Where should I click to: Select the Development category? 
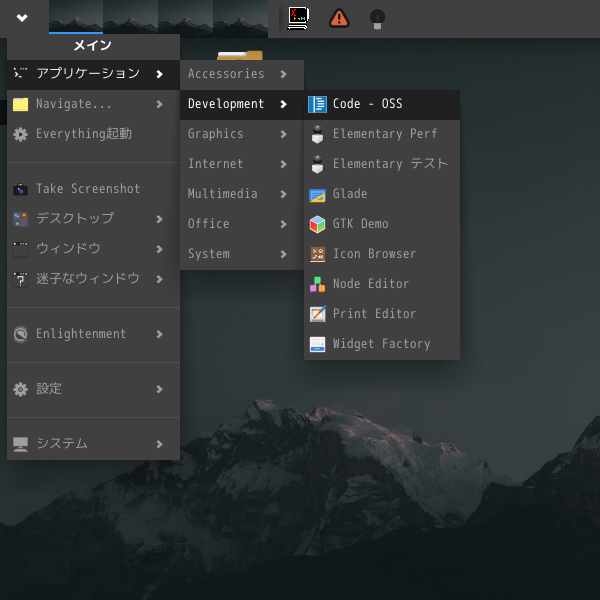(242, 104)
